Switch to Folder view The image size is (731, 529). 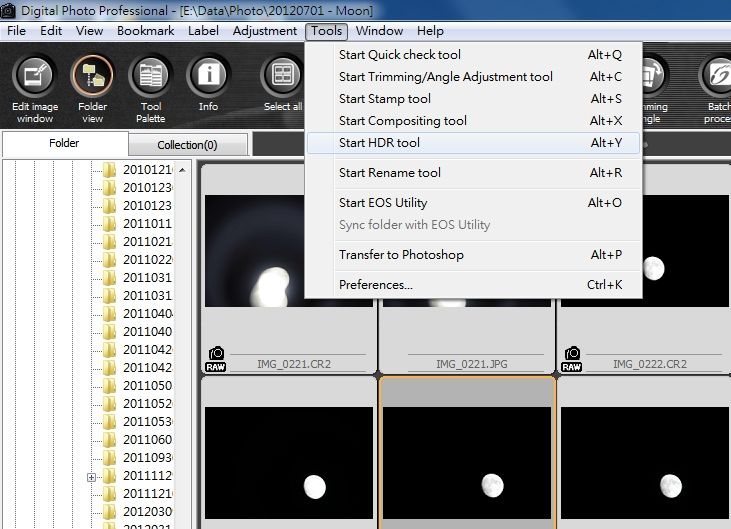tap(92, 89)
